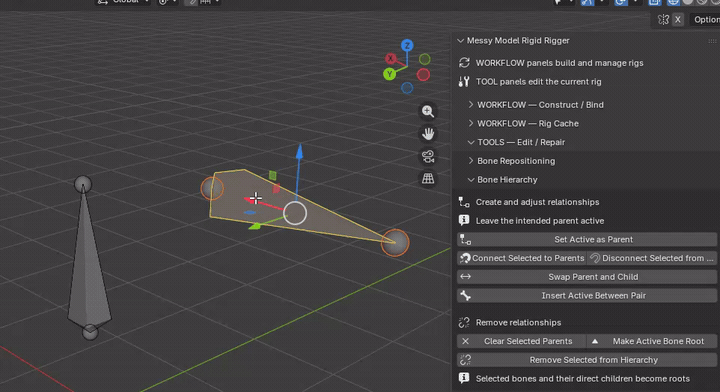Image resolution: width=720 pixels, height=392 pixels.
Task: Click Swap Parent and Child
Action: pyautogui.click(x=587, y=277)
